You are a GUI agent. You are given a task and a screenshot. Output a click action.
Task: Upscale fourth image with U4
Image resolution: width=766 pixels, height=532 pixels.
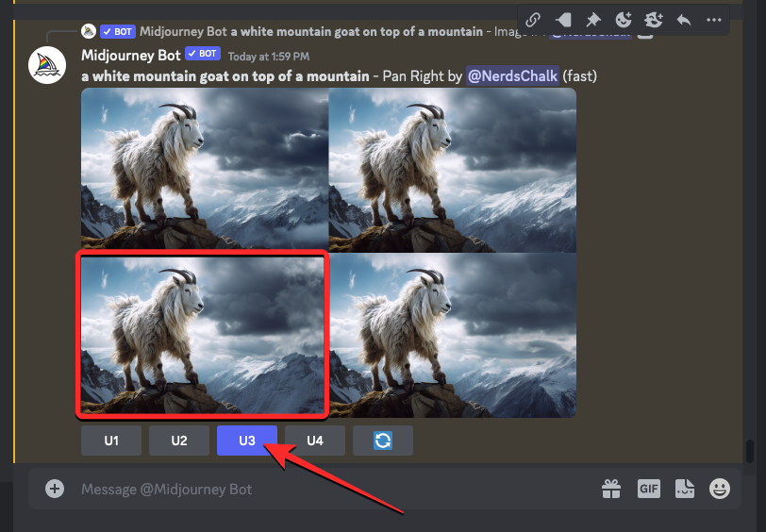315,441
